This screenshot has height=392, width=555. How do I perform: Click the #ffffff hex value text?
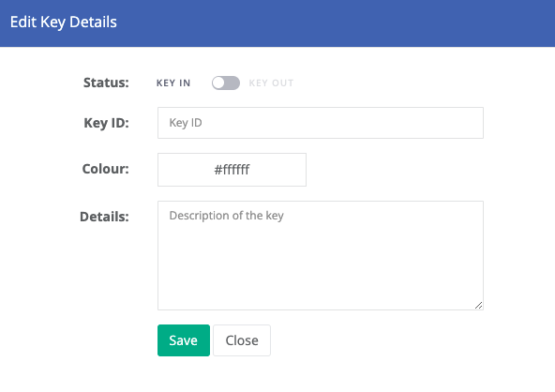[x=232, y=170]
